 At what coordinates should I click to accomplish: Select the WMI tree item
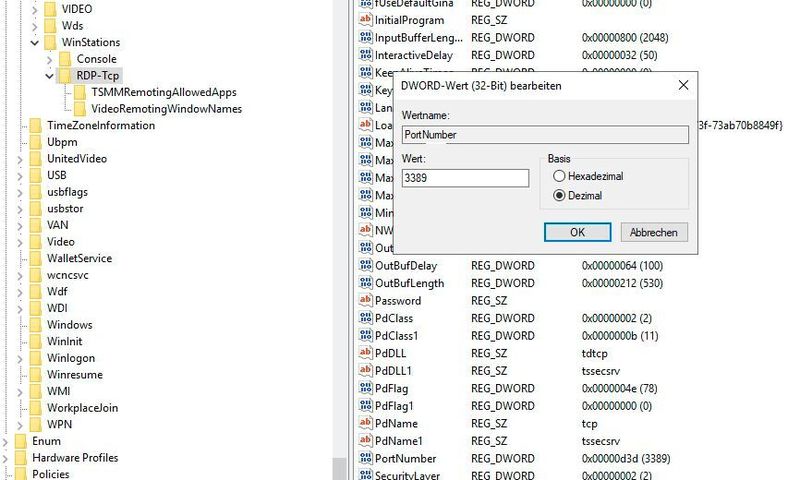tap(59, 391)
